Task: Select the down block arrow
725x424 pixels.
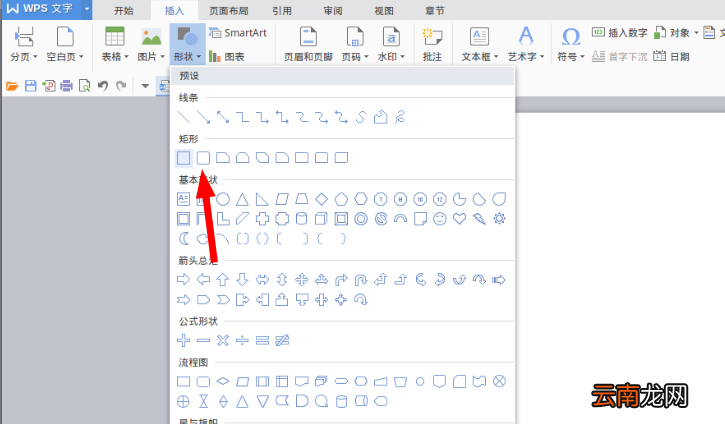Action: [242, 279]
